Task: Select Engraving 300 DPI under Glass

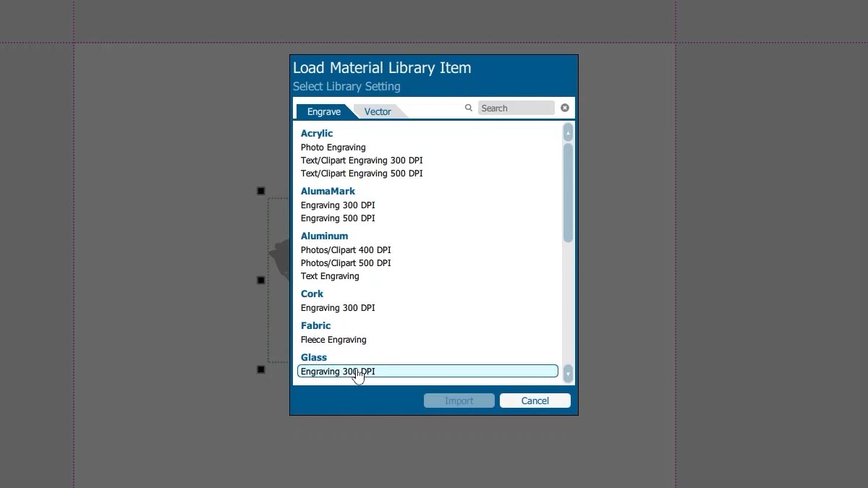Action: click(x=338, y=371)
